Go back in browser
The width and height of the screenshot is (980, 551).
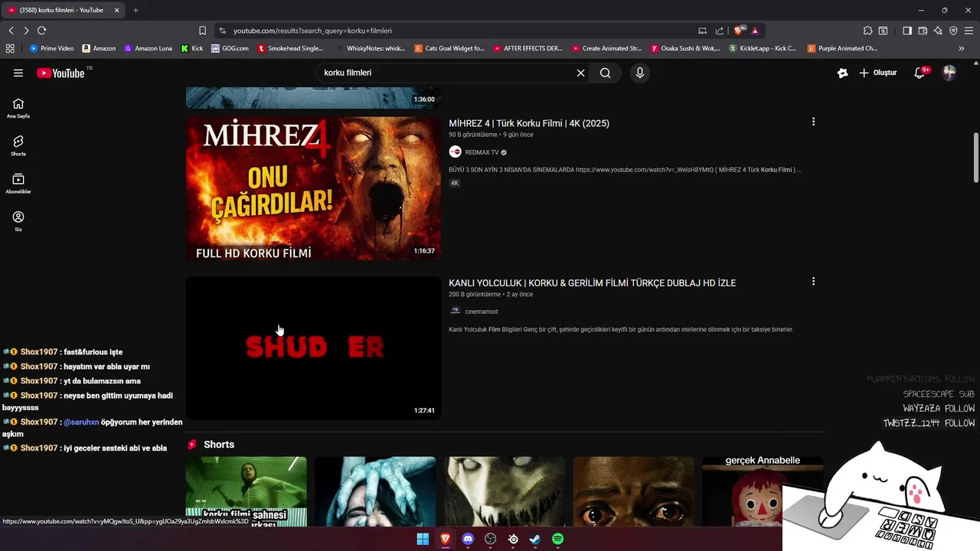point(11,31)
